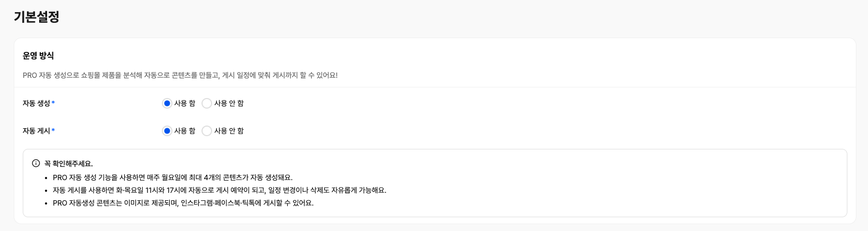Click 사용 함 text label in 자동 게시 row
Image resolution: width=868 pixels, height=231 pixels.
pyautogui.click(x=185, y=131)
